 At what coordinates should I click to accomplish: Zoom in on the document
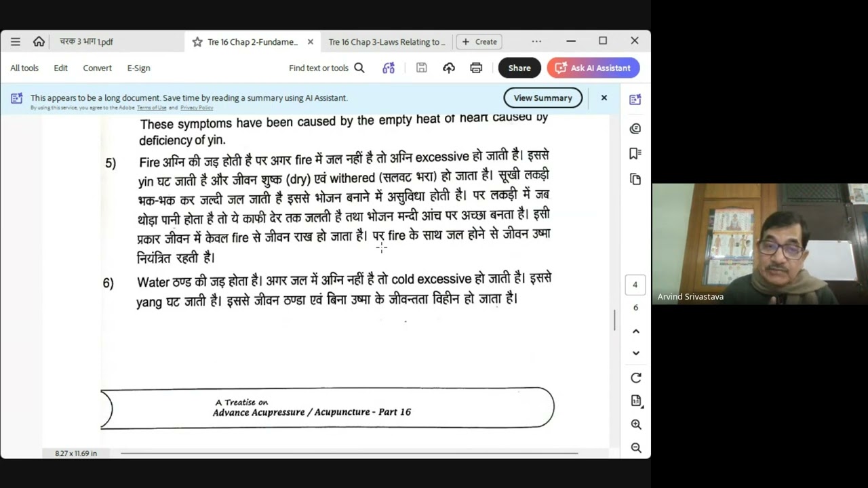636,424
